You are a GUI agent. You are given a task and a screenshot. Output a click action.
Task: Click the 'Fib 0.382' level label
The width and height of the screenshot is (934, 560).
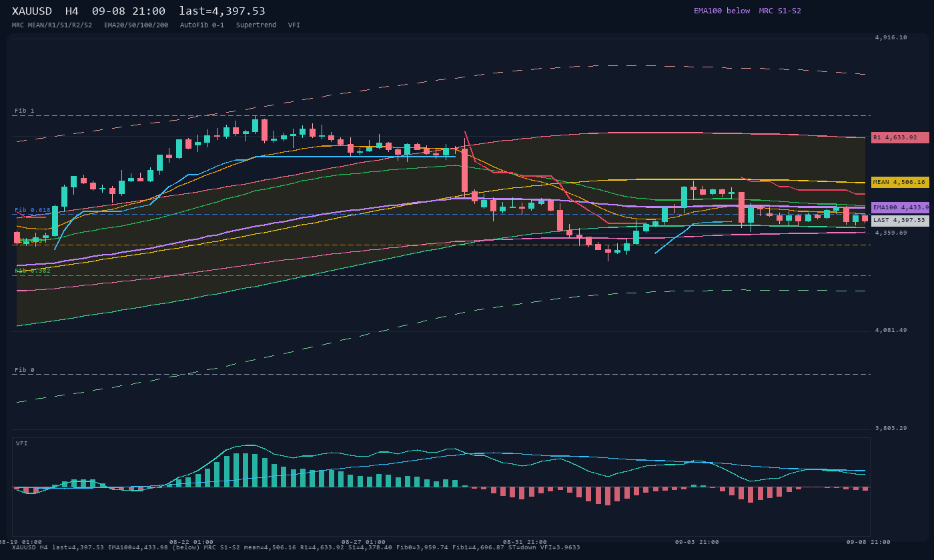click(x=33, y=271)
